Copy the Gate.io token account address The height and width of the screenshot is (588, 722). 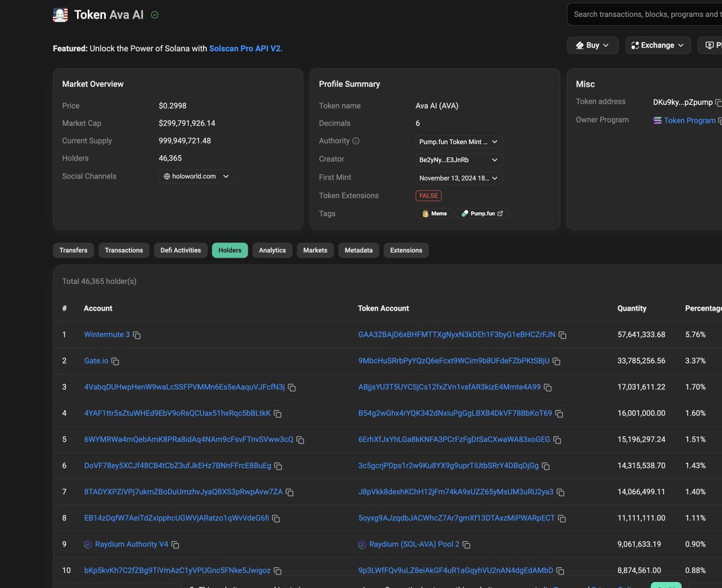(556, 361)
